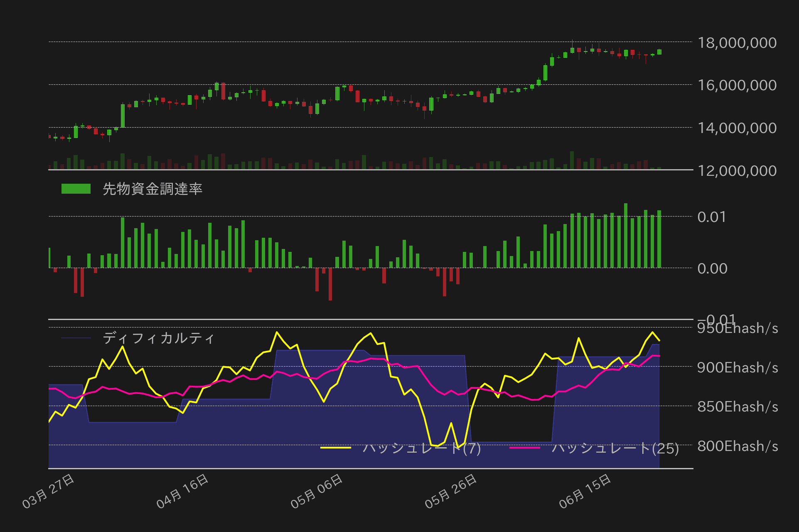This screenshot has width=799, height=532.
Task: Click the green 先物資金調達率 legend swatch
Action: pyautogui.click(x=76, y=188)
